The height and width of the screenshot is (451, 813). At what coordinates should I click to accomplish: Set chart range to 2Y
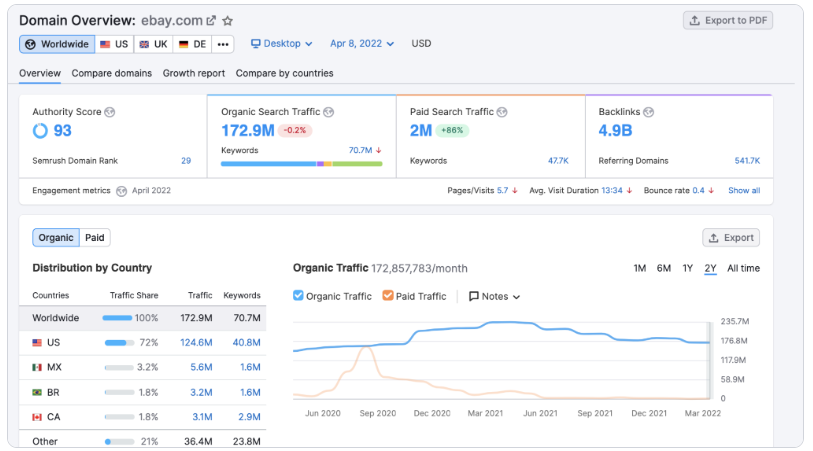(x=710, y=269)
